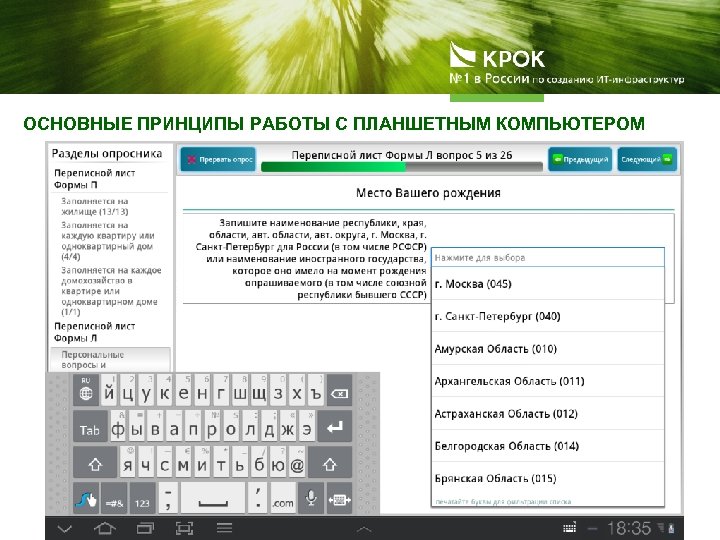Viewport: 720px width, 540px height.
Task: Select г. Санкт-Петербург (040)
Action: (547, 316)
